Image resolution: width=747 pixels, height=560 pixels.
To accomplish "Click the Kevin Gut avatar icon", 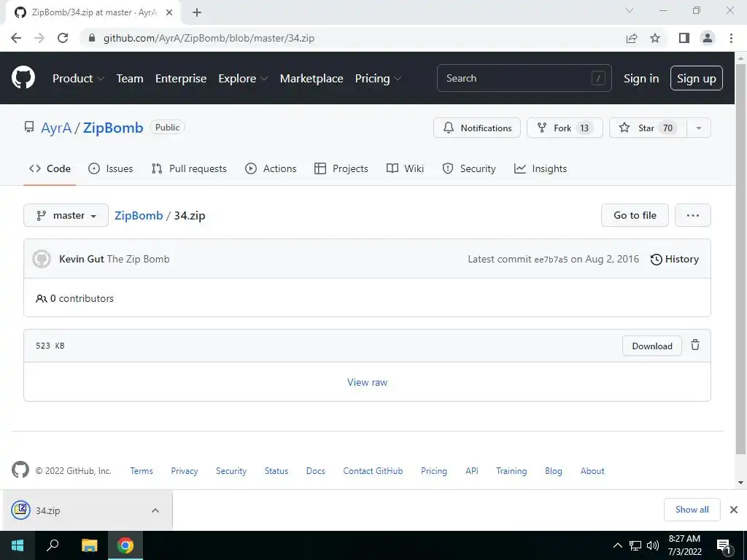I will [42, 259].
